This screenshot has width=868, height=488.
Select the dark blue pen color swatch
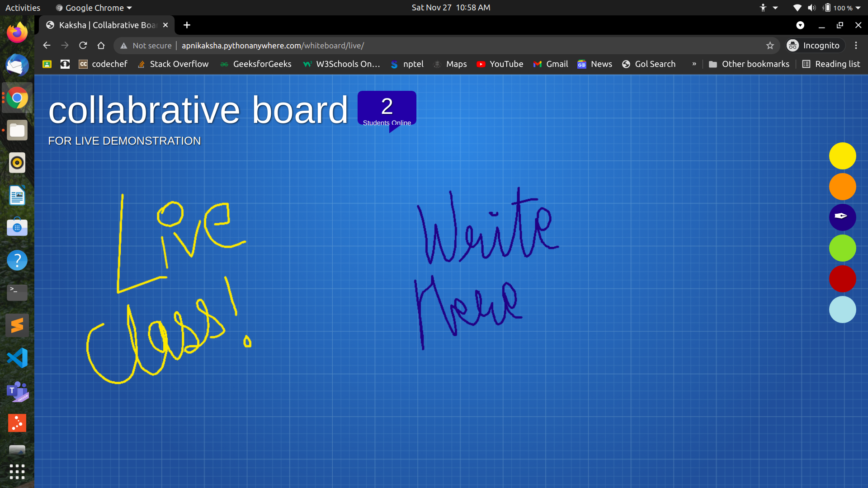click(x=842, y=217)
